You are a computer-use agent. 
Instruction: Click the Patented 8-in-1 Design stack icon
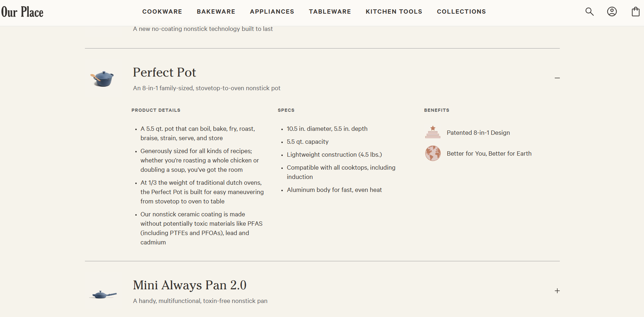[x=433, y=132]
